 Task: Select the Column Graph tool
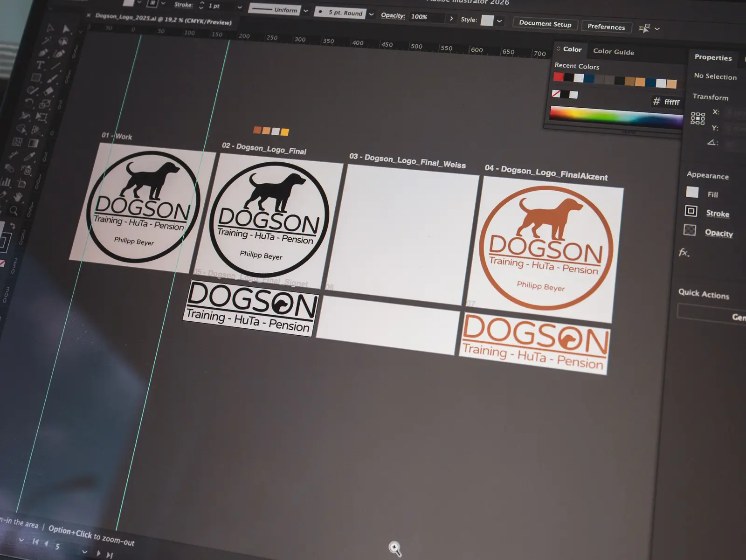pos(5,182)
